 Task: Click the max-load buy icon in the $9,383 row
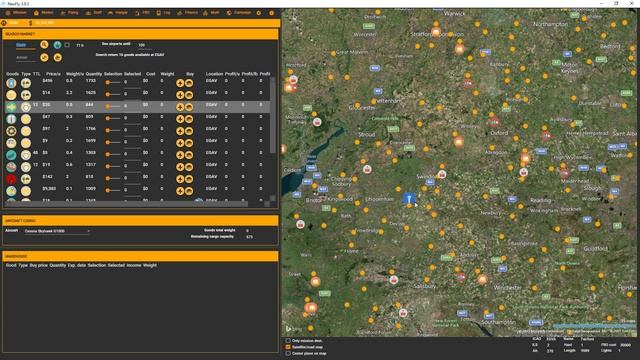click(189, 191)
